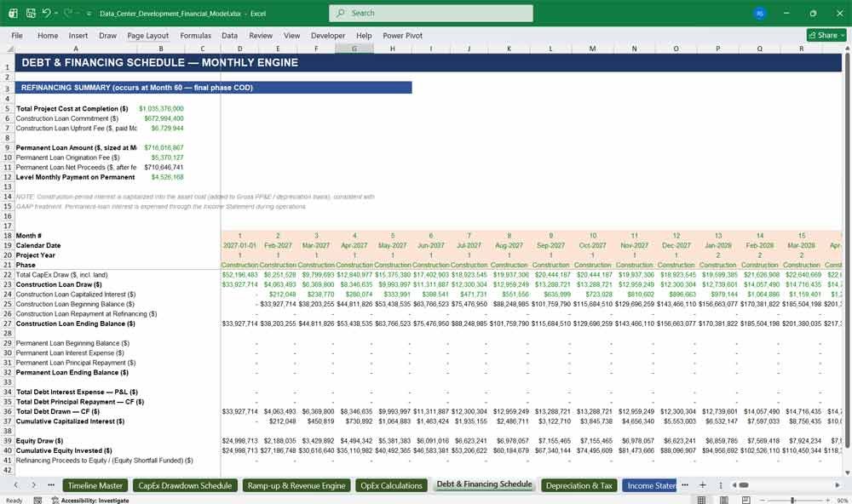Add a new sheet with plus icon
Screen dimensions: 852x504
coord(703,485)
